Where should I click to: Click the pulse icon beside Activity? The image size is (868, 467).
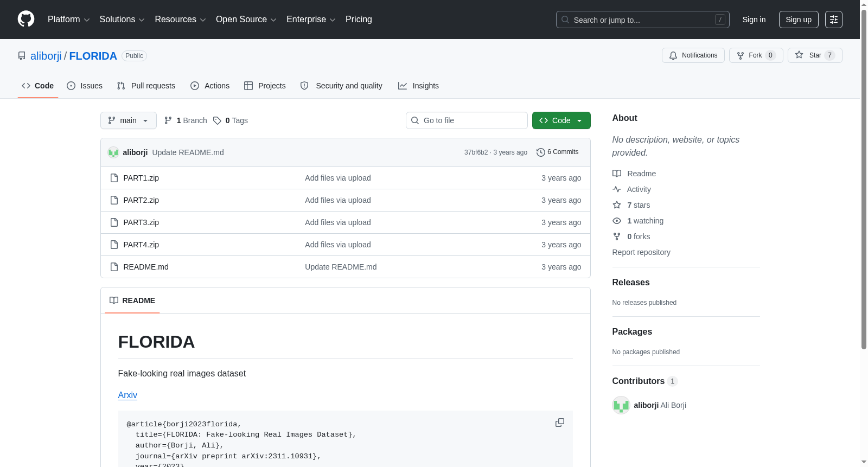(x=617, y=189)
